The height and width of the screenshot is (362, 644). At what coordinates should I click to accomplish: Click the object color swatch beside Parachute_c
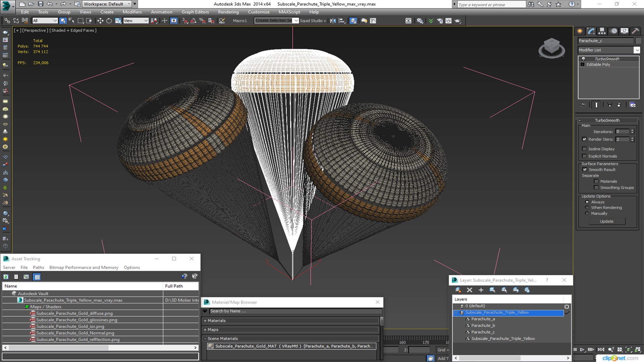pyautogui.click(x=638, y=41)
